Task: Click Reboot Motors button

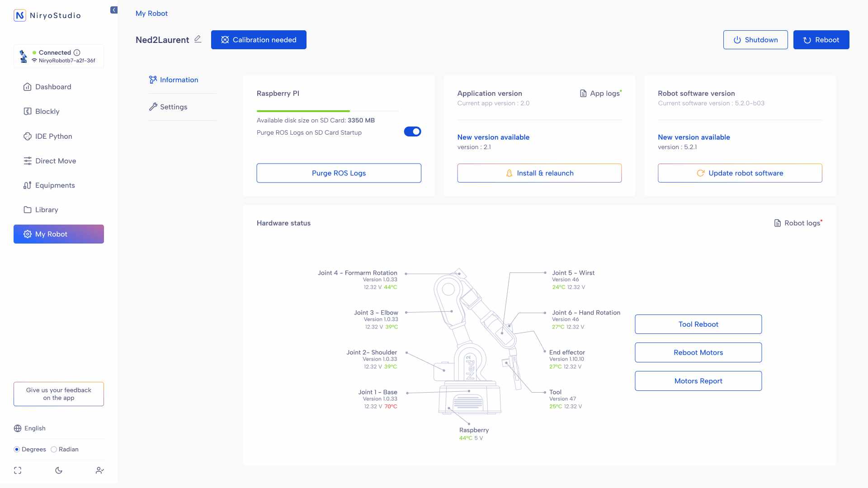Action: [698, 352]
